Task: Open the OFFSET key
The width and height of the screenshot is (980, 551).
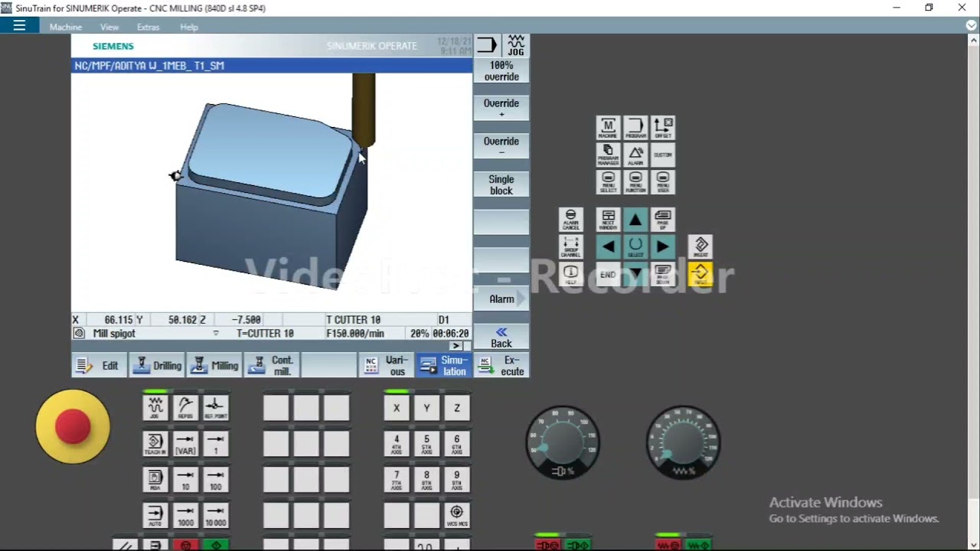Action: [663, 128]
